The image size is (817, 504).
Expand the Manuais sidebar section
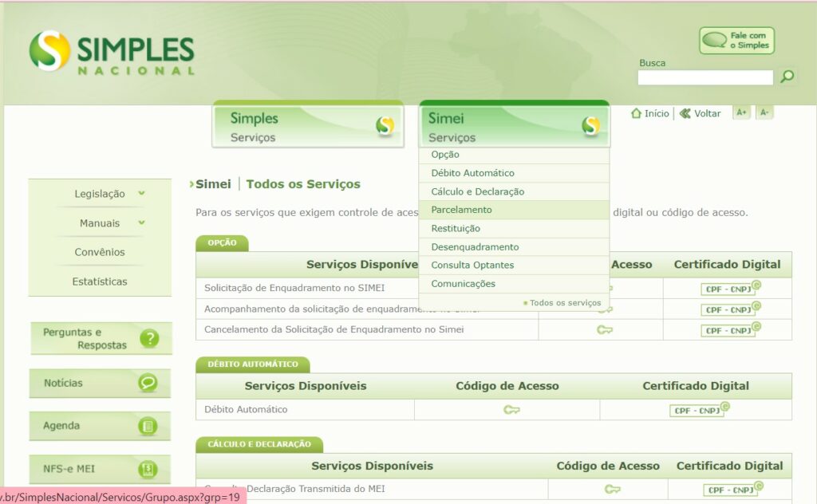(98, 222)
